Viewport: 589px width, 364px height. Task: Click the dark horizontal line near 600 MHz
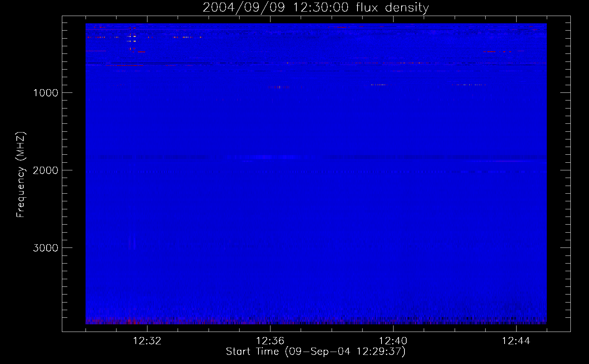pyautogui.click(x=316, y=63)
